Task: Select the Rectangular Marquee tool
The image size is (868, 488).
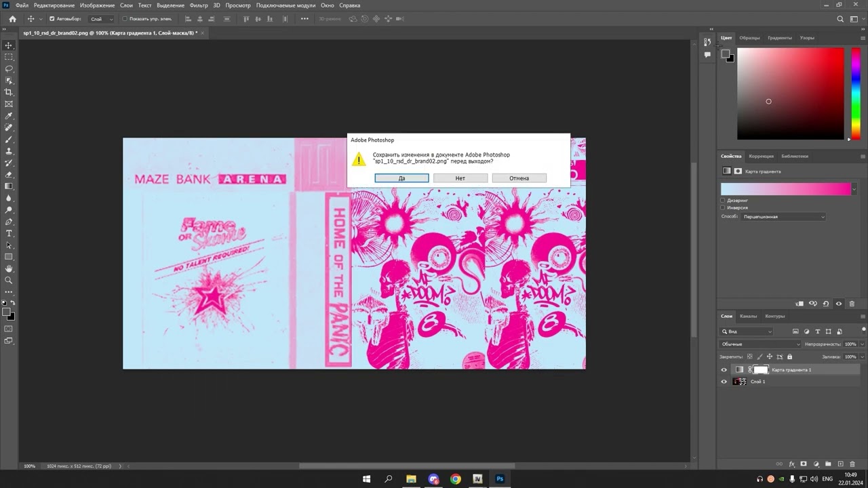Action: point(9,57)
